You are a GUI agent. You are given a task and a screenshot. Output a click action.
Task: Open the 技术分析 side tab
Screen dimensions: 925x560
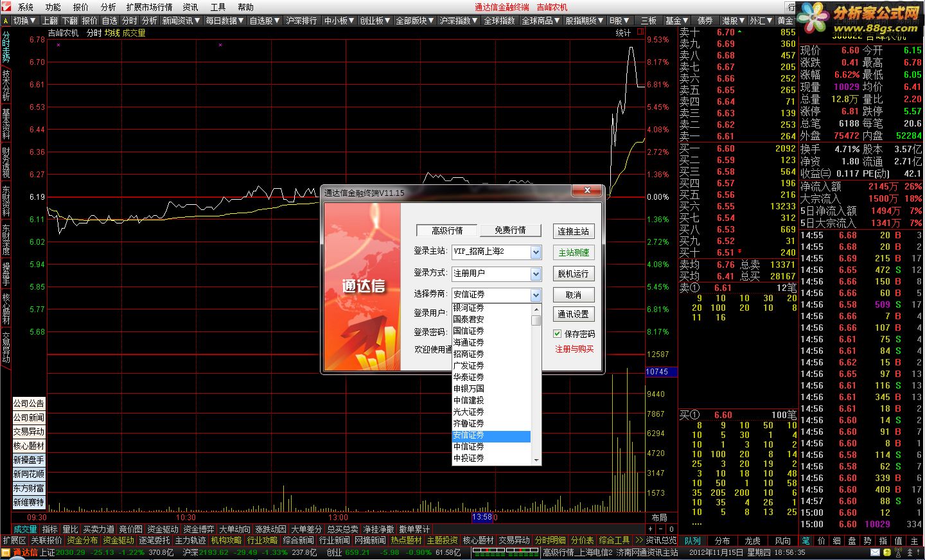6,85
